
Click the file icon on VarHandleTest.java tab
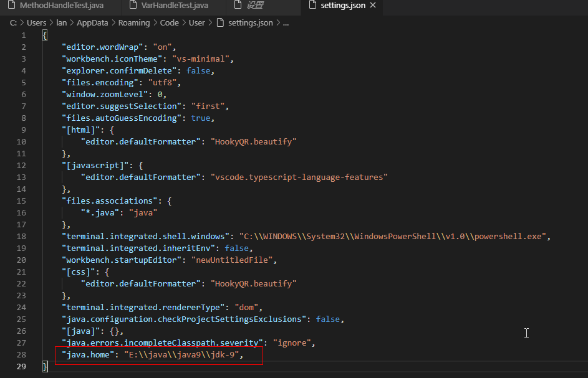(132, 7)
